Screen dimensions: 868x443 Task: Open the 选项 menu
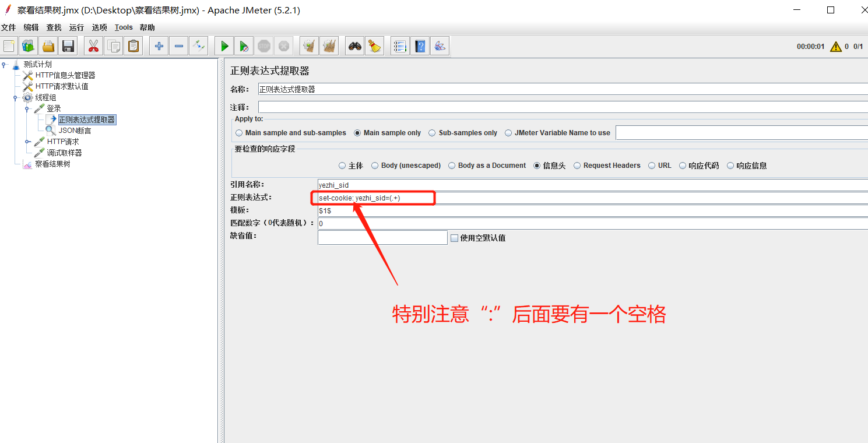point(99,27)
